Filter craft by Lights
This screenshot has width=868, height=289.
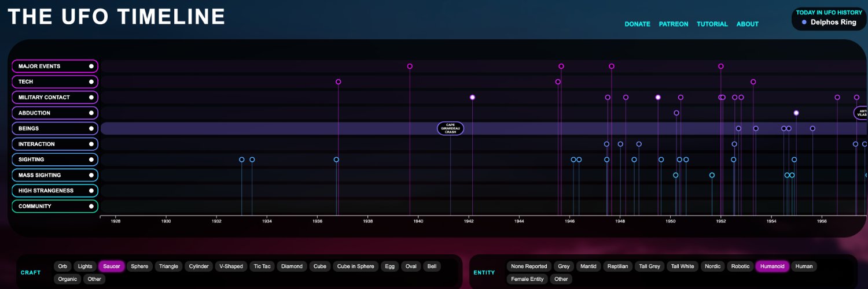(x=85, y=266)
